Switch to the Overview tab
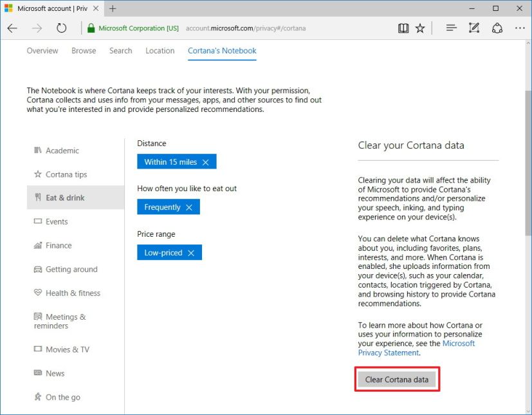Viewport: 532px width, 415px height. click(x=42, y=51)
